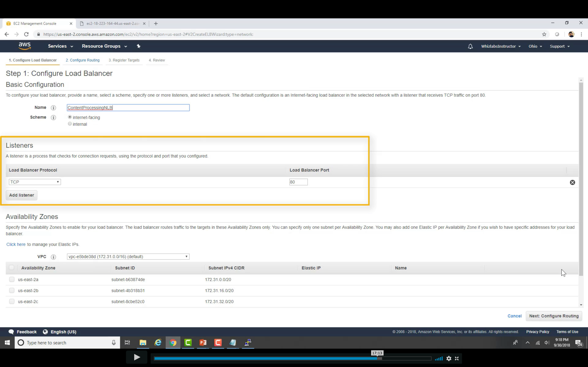Image resolution: width=588 pixels, height=367 pixels.
Task: Select the internal scheme radio button
Action: 70,124
